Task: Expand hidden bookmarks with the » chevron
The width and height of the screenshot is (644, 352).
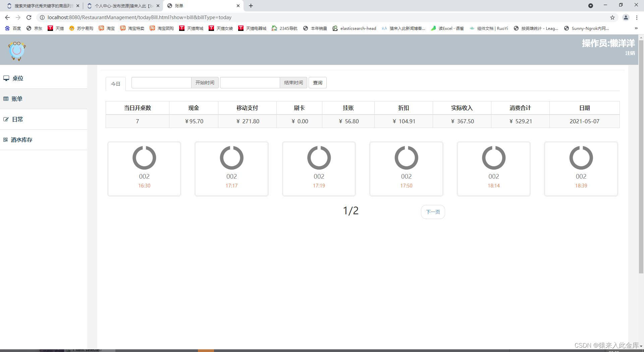Action: click(x=636, y=28)
